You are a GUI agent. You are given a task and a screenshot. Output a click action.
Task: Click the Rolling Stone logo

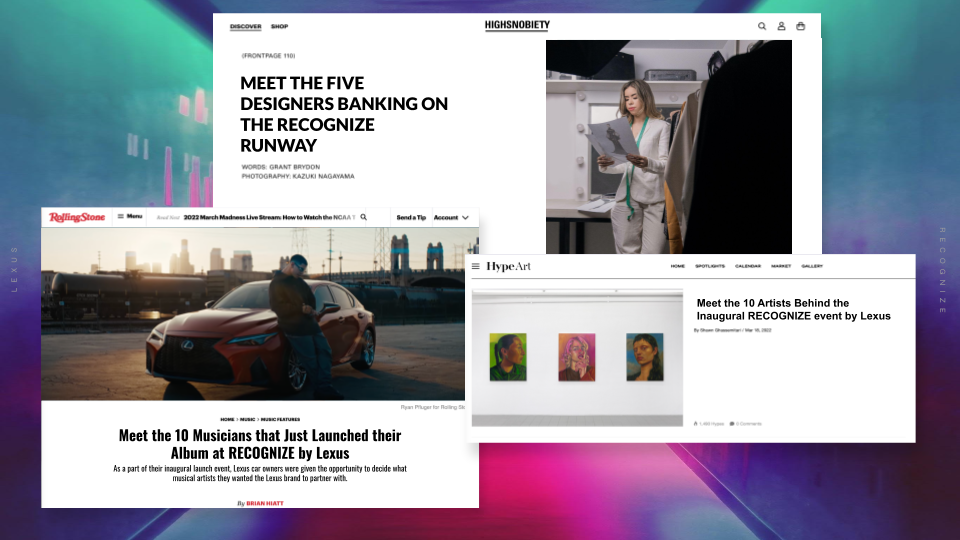click(77, 217)
